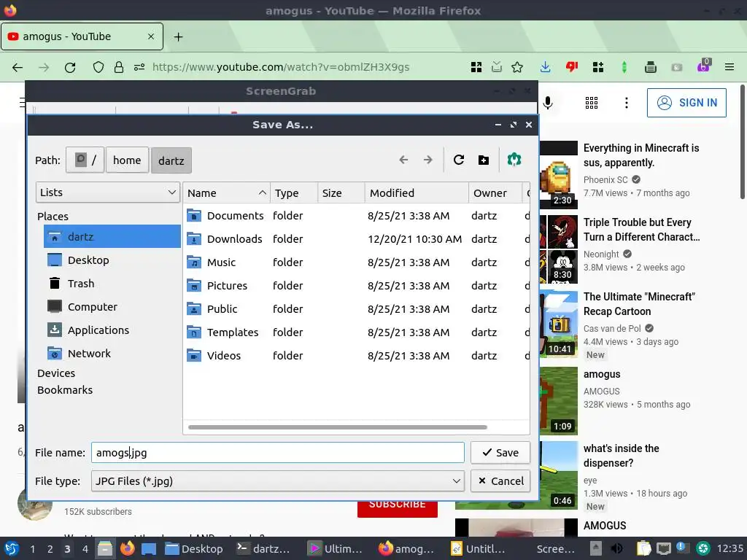The image size is (747, 560).
Task: Select the Documents folder row
Action: pos(356,216)
